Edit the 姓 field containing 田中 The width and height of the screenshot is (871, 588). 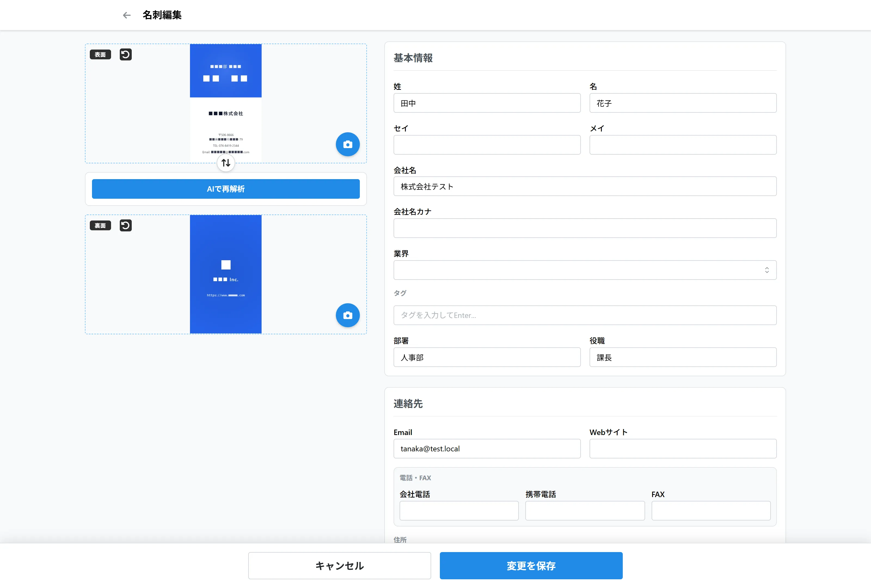(486, 103)
